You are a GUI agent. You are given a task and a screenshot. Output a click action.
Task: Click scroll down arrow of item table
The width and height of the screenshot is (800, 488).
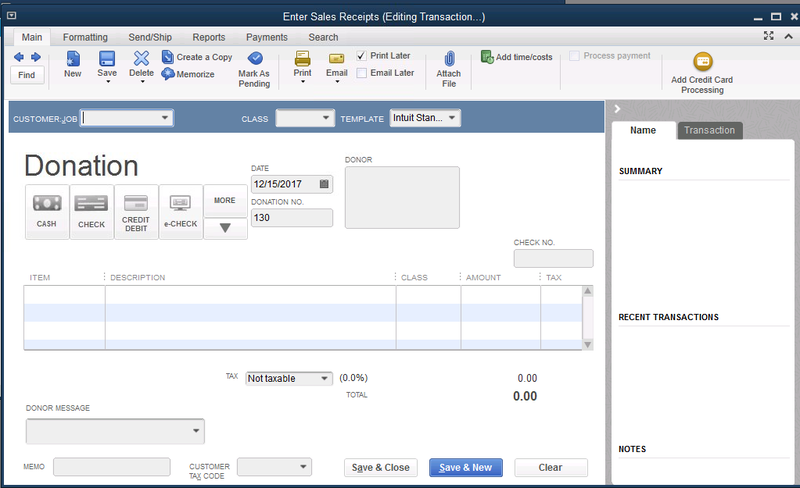tap(588, 345)
